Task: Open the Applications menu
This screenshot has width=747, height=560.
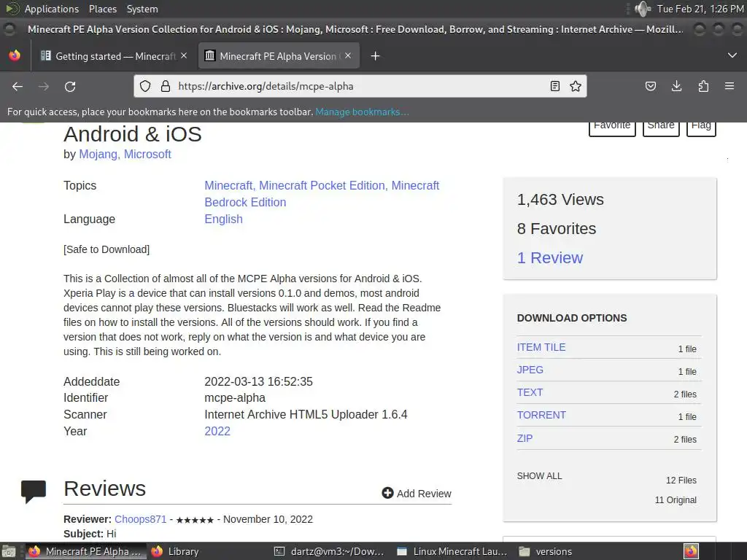Action: click(x=52, y=9)
